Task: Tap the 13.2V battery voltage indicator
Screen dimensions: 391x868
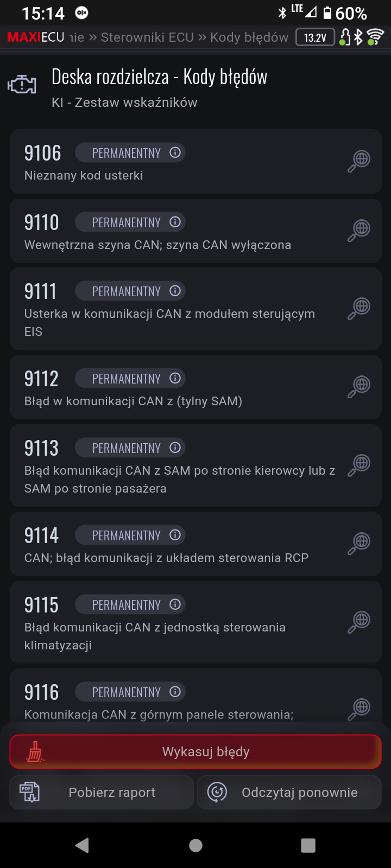Action: coord(315,37)
